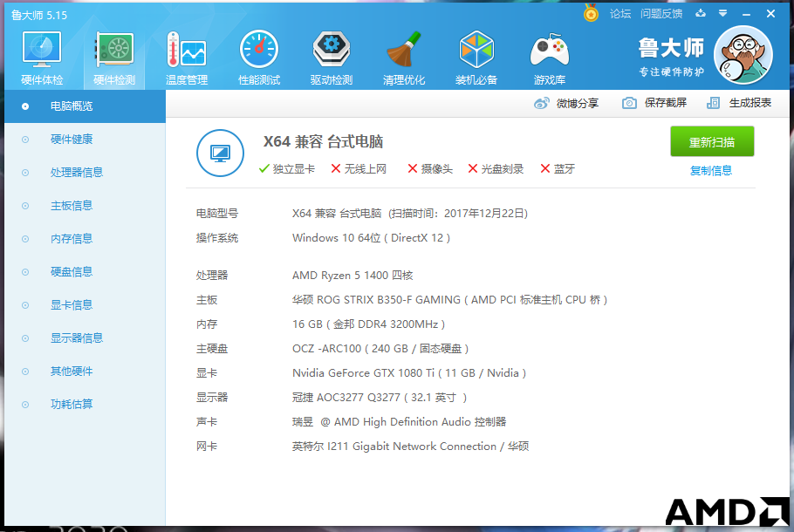794x532 pixels.
Task: Click the skin/download icon in title bar
Action: pos(701,13)
